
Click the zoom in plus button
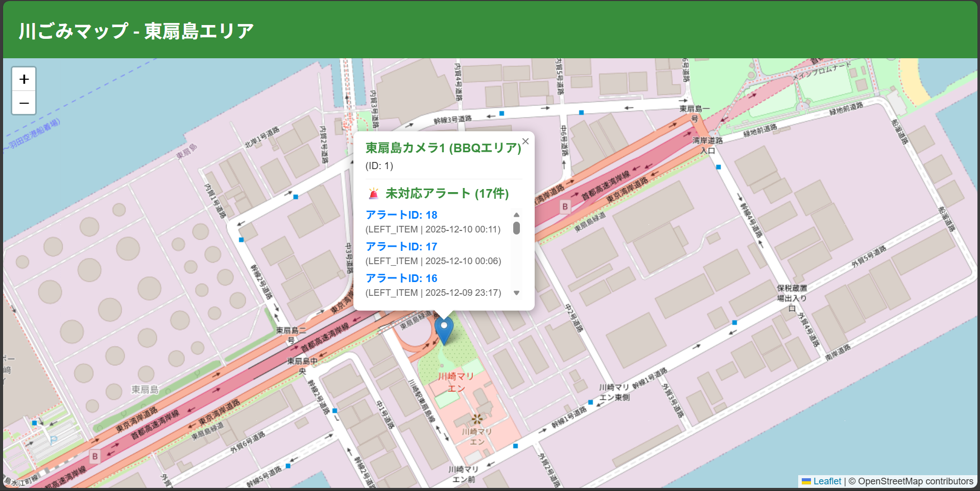24,79
